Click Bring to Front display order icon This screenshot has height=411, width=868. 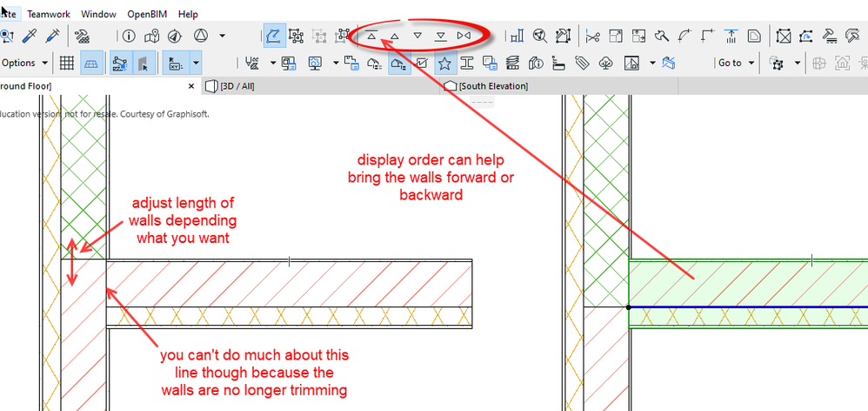point(371,36)
